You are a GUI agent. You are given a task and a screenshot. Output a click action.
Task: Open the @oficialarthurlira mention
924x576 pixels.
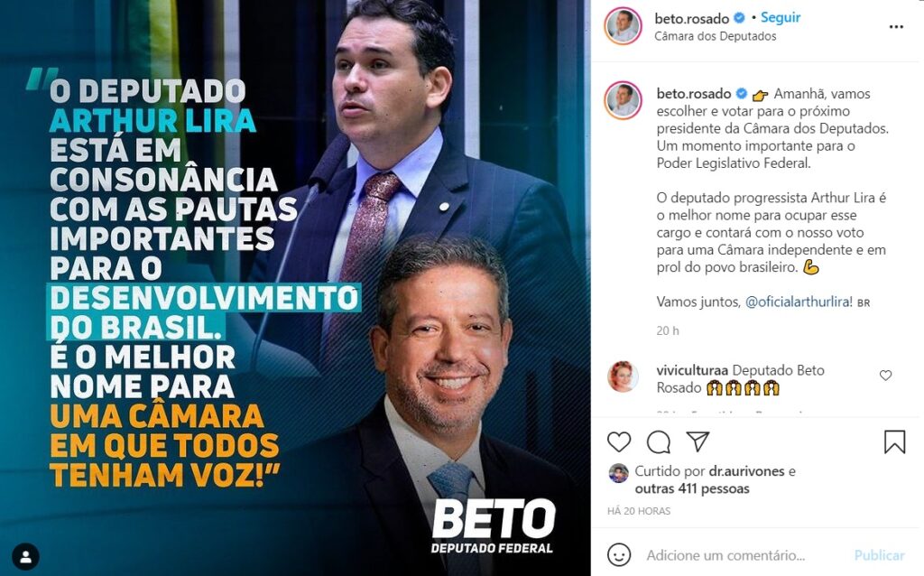click(x=798, y=302)
